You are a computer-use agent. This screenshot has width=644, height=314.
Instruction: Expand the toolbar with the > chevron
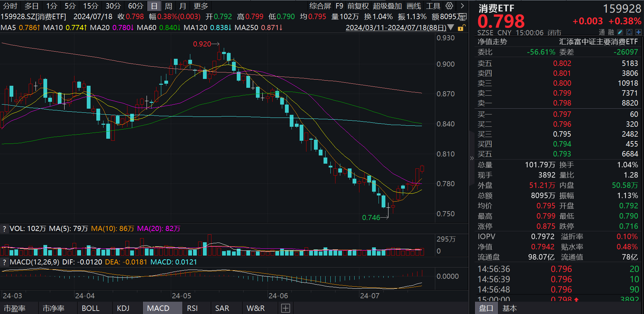[x=462, y=6]
